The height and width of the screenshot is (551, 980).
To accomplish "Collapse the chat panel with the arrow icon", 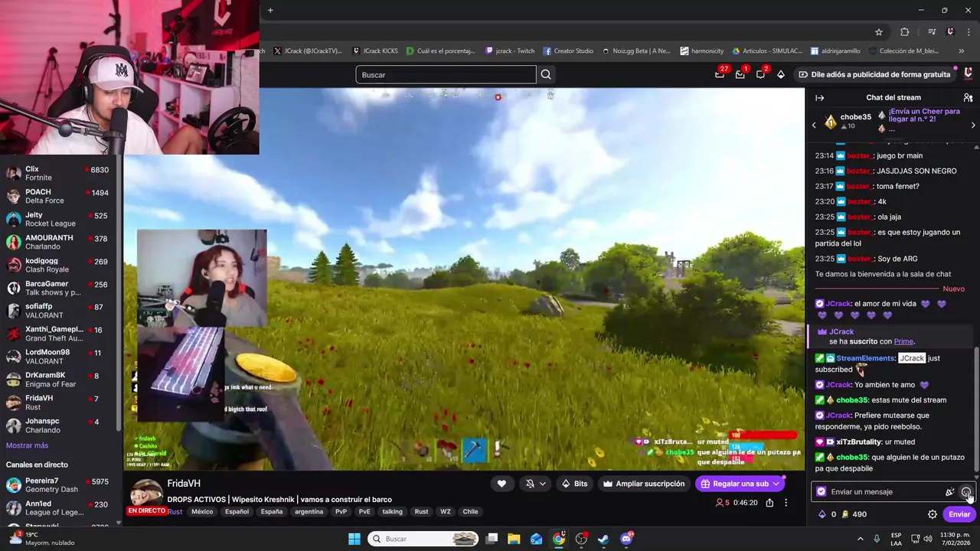I will coord(819,98).
